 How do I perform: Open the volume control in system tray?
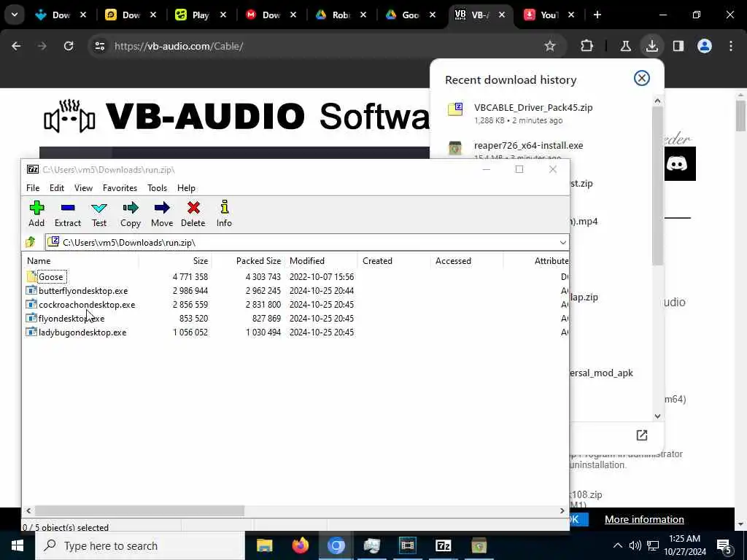(x=635, y=545)
